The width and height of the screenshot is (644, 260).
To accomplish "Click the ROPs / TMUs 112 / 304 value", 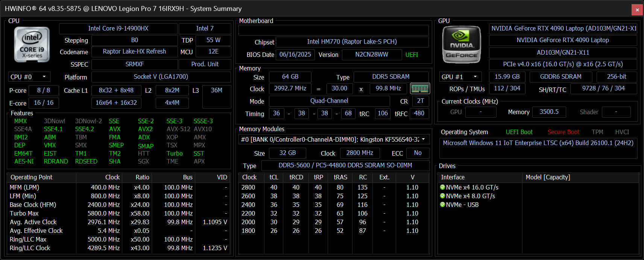I will click(x=507, y=89).
